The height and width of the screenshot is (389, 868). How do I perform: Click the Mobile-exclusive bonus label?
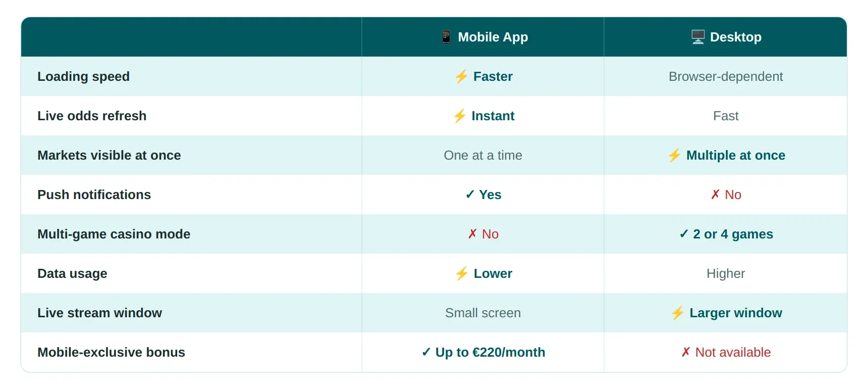112,352
